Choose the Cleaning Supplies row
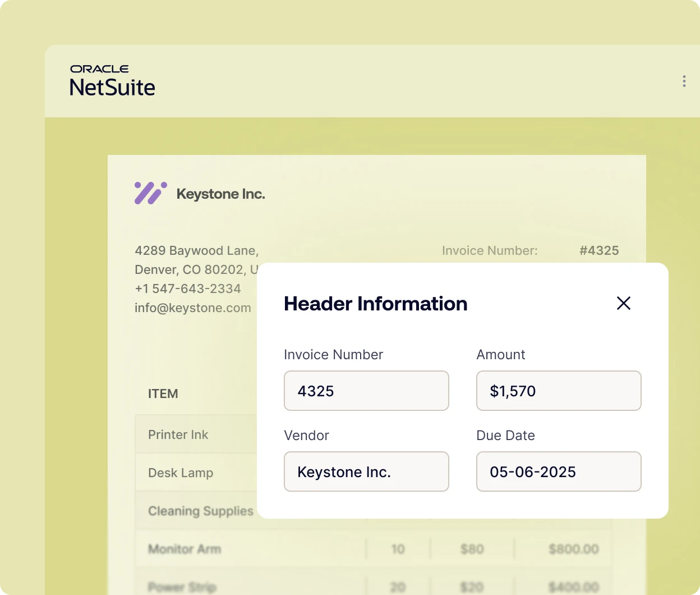700x595 pixels. coord(200,511)
